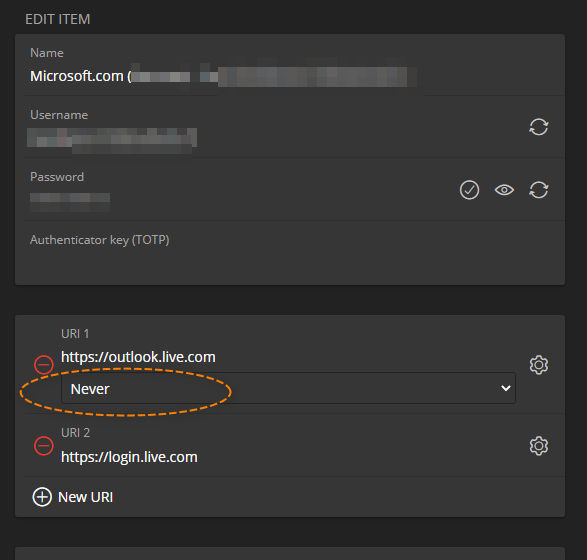Click the URI 2 label

point(75,433)
